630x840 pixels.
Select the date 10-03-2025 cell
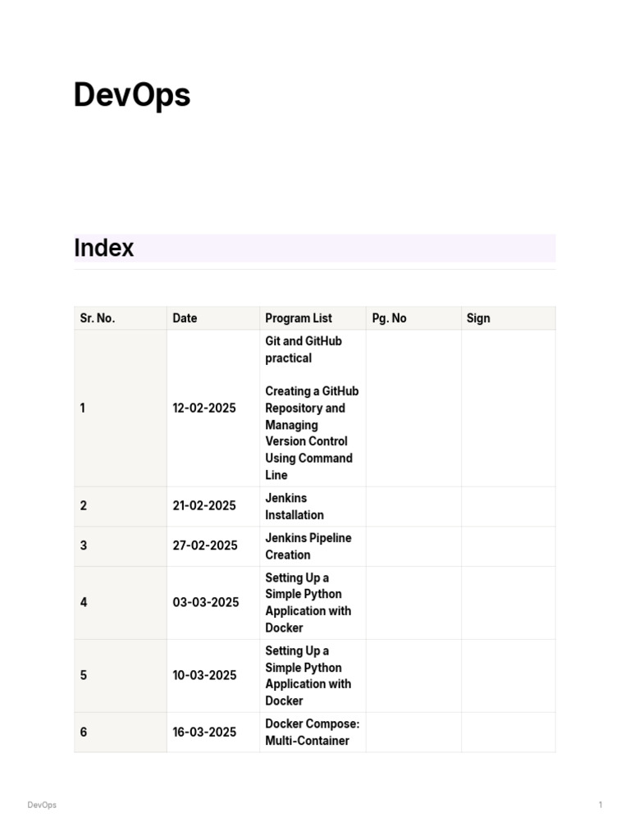(204, 675)
